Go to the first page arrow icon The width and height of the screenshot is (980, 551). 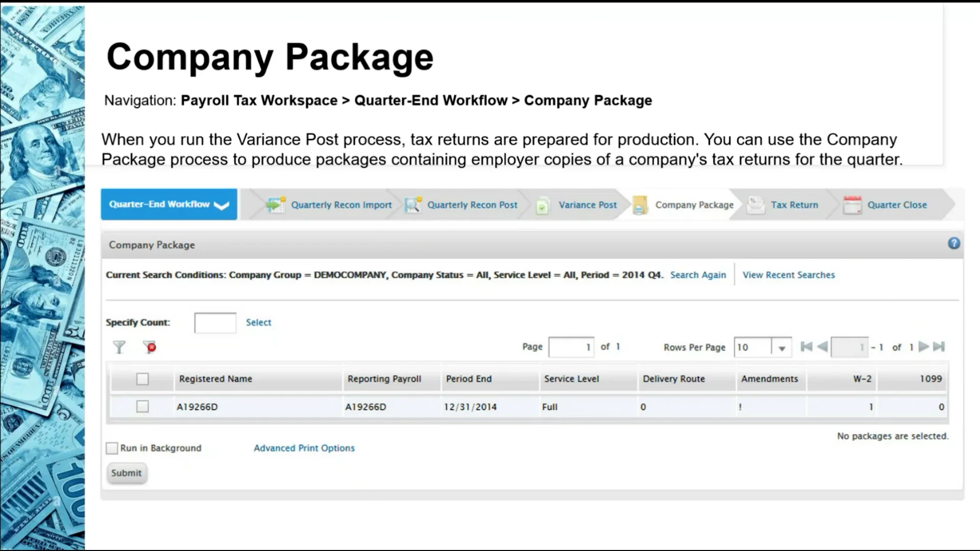806,347
